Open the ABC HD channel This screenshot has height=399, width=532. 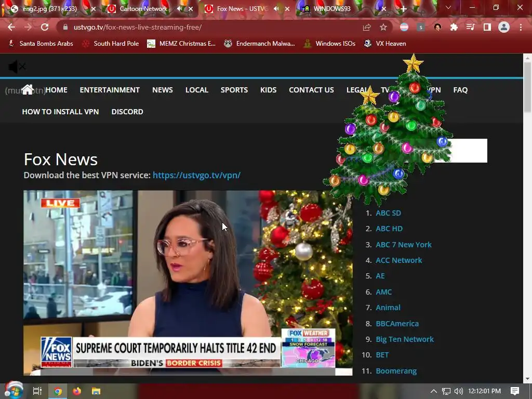coord(389,229)
